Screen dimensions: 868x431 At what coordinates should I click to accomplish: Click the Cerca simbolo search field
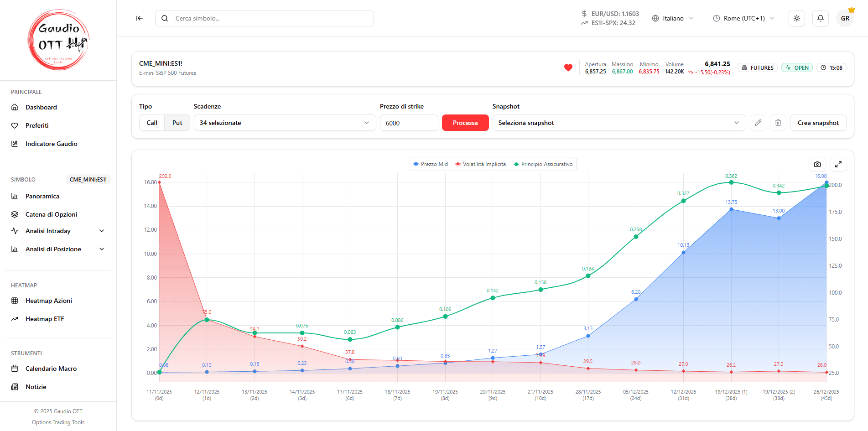[265, 18]
